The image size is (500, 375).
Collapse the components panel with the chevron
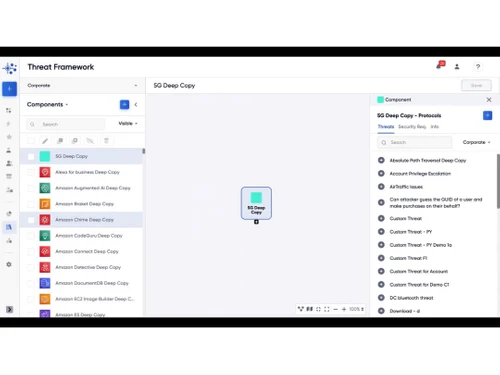coord(136,105)
